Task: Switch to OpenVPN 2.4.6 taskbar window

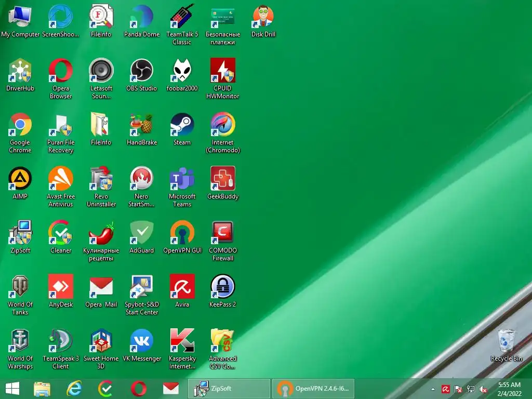Action: pyautogui.click(x=313, y=389)
